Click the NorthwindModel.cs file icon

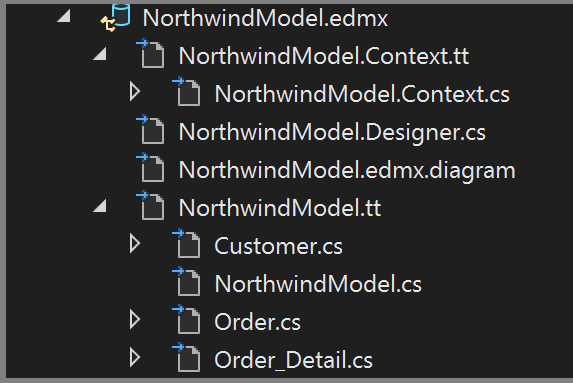coord(186,282)
